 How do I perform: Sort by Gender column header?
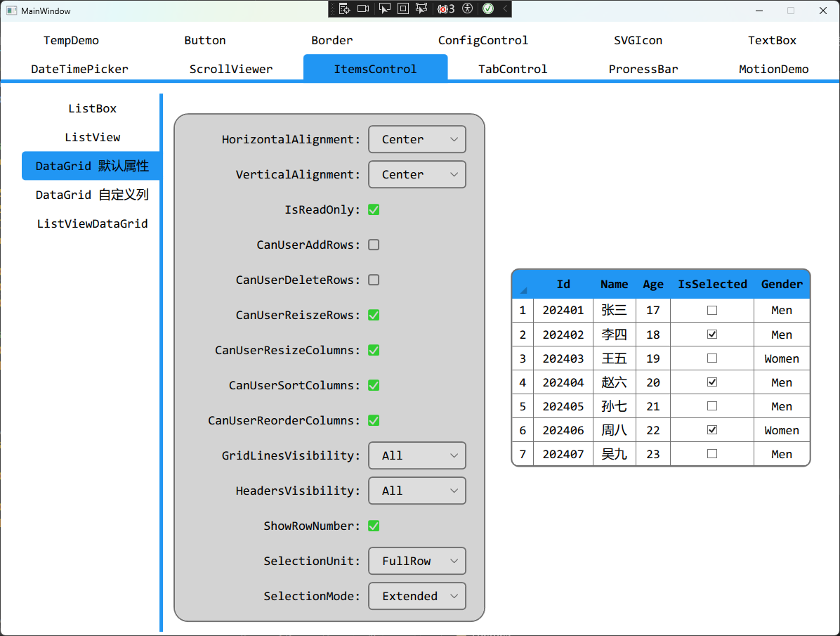tap(782, 284)
